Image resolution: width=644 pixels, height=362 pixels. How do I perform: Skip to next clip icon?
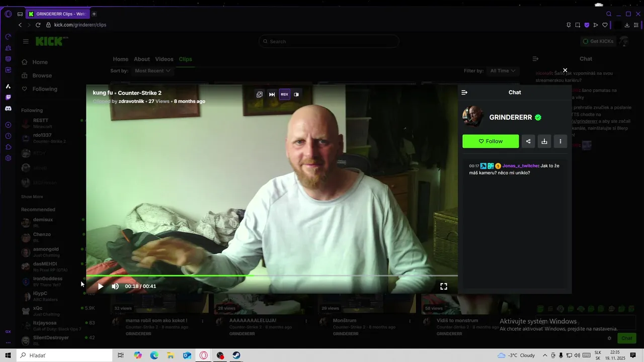[x=272, y=94]
